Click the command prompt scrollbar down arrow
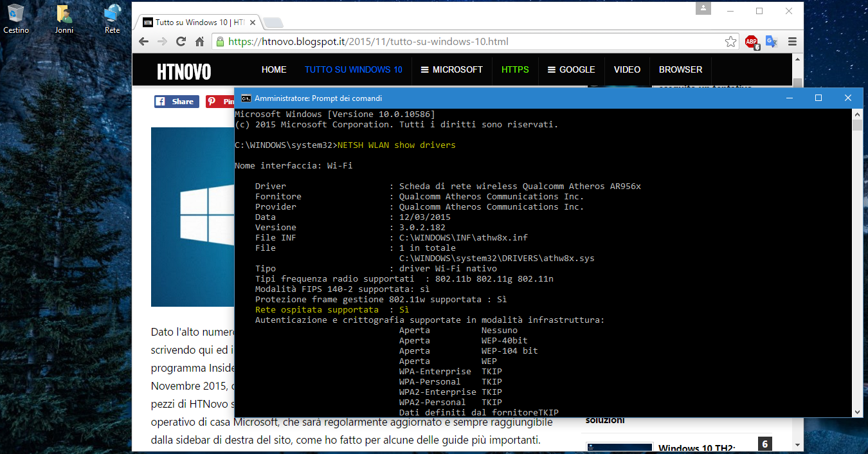 point(857,412)
